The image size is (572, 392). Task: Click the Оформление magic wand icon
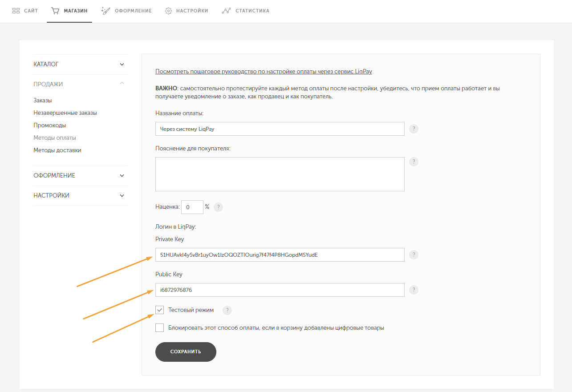tap(105, 11)
